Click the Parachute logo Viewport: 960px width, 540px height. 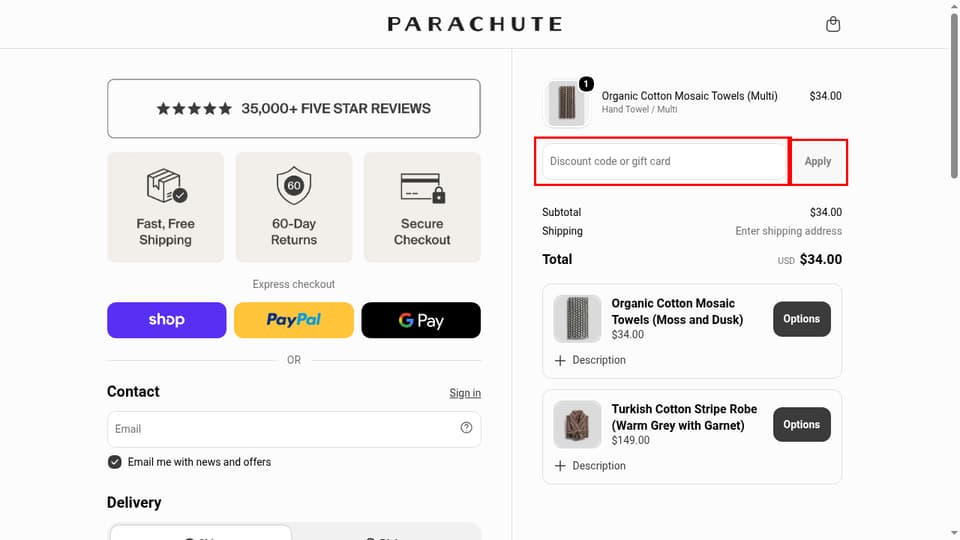coord(475,24)
